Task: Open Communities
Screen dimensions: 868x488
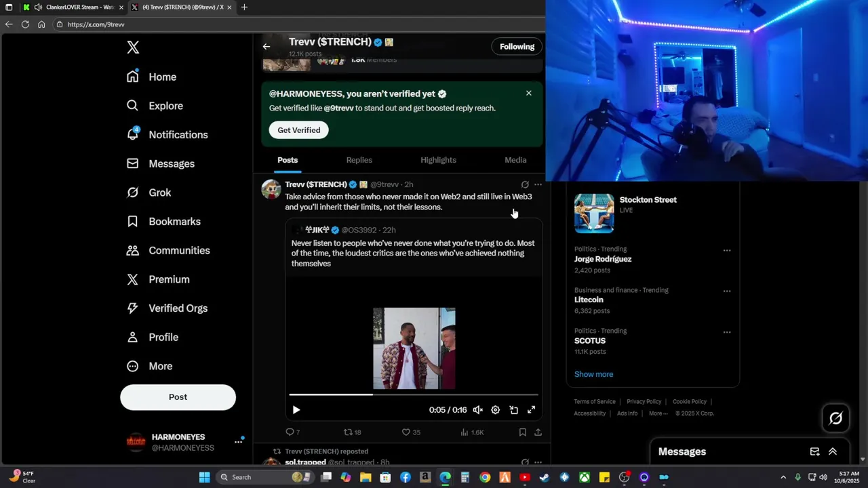Action: pos(168,250)
